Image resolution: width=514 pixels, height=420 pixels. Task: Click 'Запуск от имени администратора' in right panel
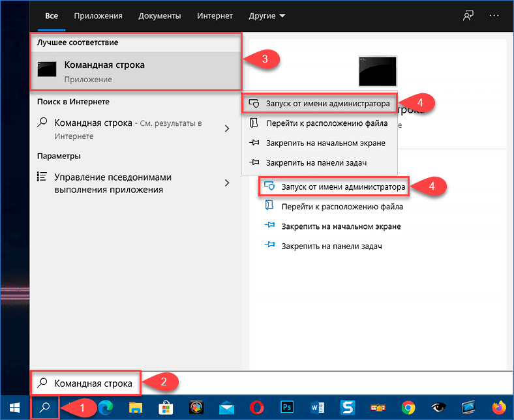click(x=343, y=187)
